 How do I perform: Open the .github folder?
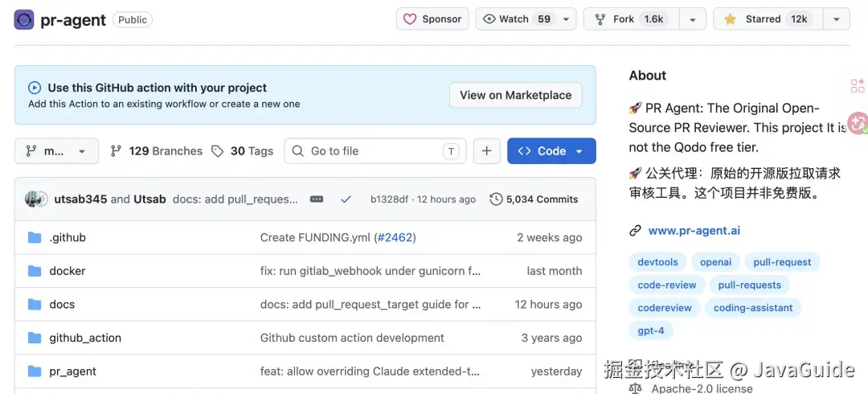coord(68,237)
